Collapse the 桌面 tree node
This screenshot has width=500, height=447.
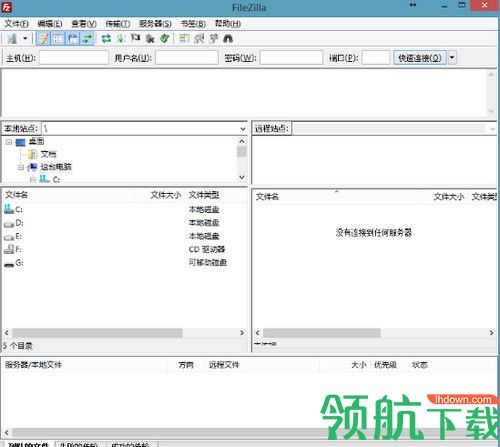click(x=9, y=142)
